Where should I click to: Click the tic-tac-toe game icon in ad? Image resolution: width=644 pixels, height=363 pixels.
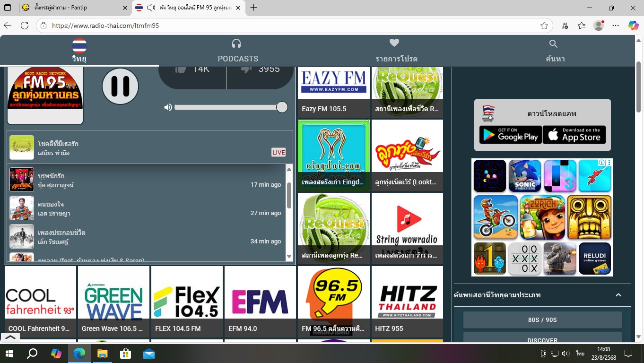[525, 259]
